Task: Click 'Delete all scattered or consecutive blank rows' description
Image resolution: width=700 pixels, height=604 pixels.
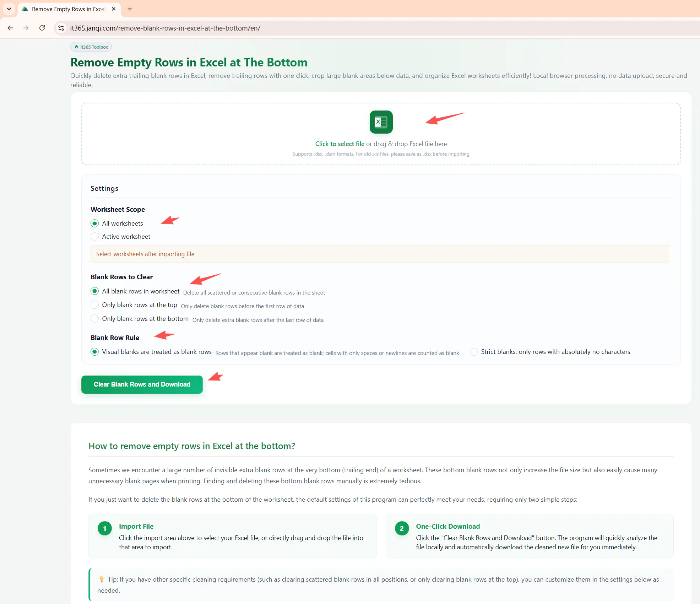Action: (x=254, y=293)
